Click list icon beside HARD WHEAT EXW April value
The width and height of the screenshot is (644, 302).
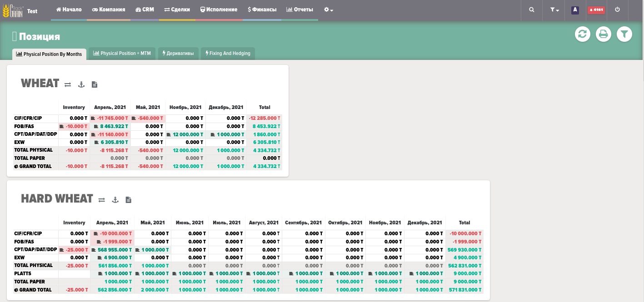click(100, 258)
